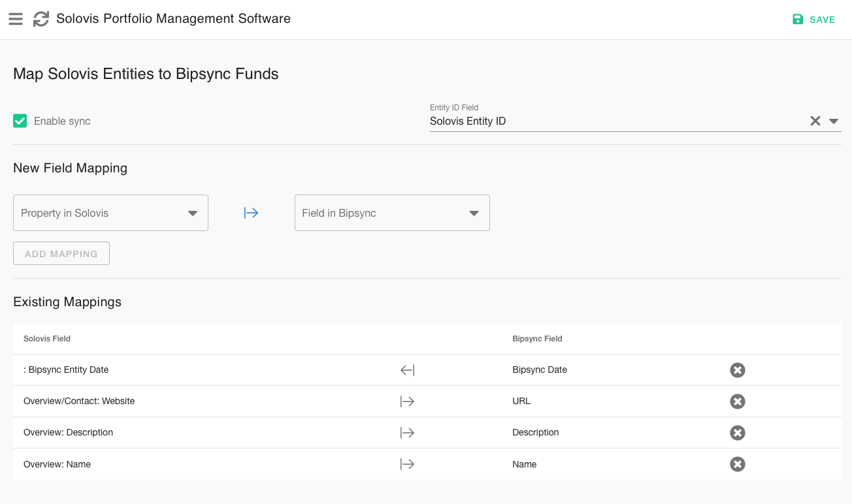This screenshot has width=852, height=504.
Task: Delete the Name mapping
Action: click(738, 464)
